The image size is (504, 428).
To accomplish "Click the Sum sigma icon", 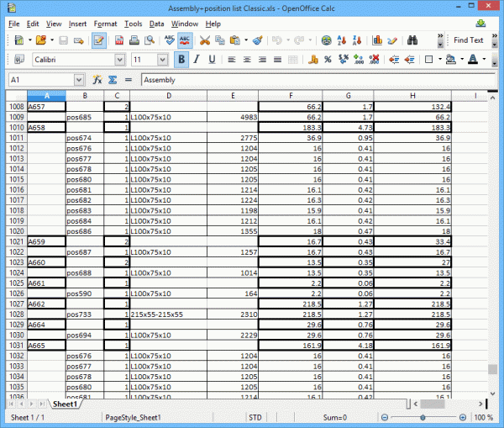I will pyautogui.click(x=113, y=80).
